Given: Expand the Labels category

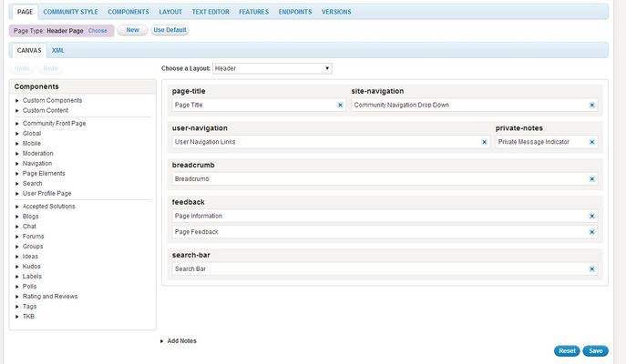Looking at the screenshot, I should [x=17, y=277].
